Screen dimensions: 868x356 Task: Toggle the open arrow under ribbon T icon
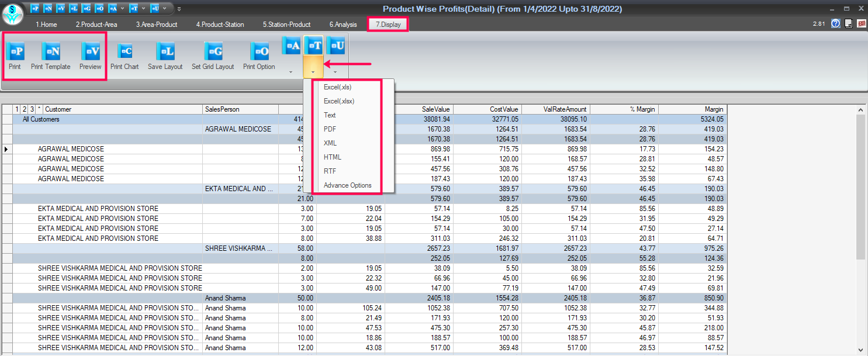coord(313,72)
